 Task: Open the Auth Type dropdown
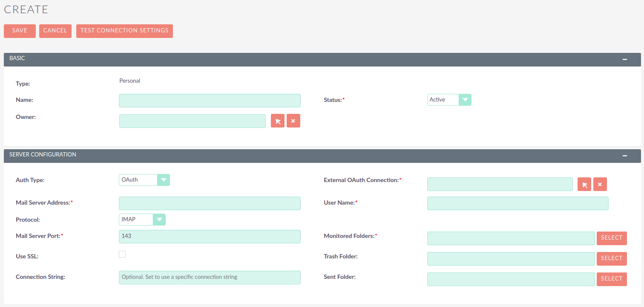(x=164, y=180)
